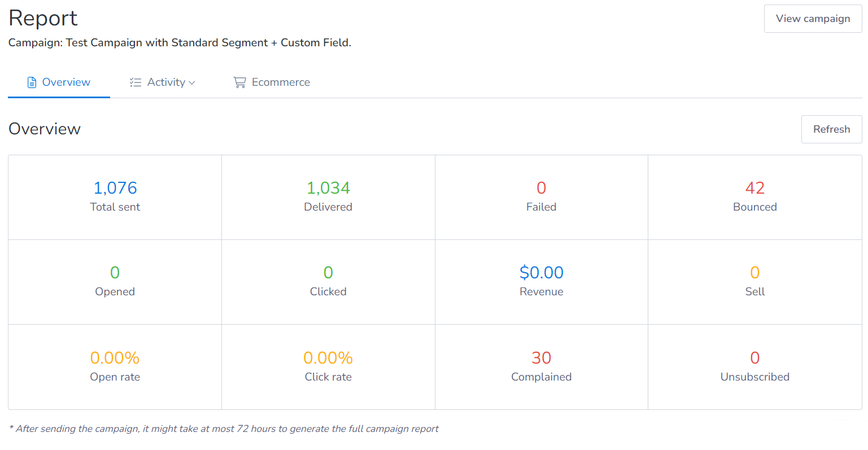
Task: Click the 1,034 Delivered count
Action: [328, 188]
